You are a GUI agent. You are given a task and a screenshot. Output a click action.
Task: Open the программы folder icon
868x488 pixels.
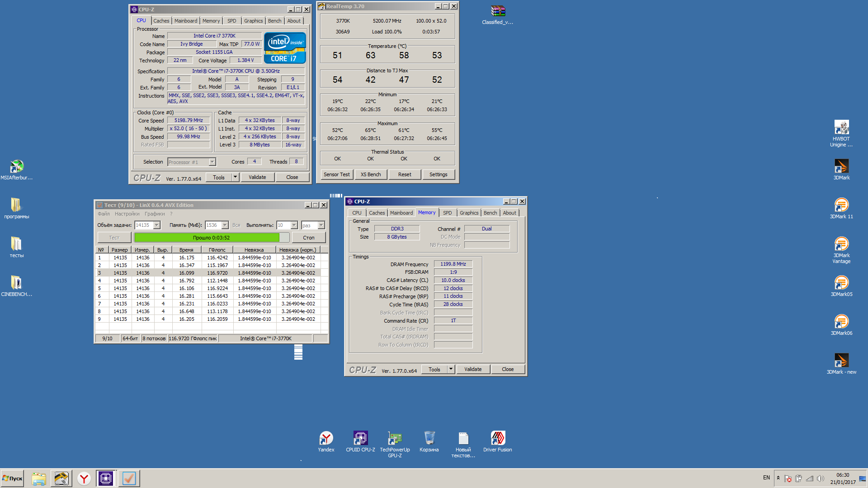click(x=17, y=208)
